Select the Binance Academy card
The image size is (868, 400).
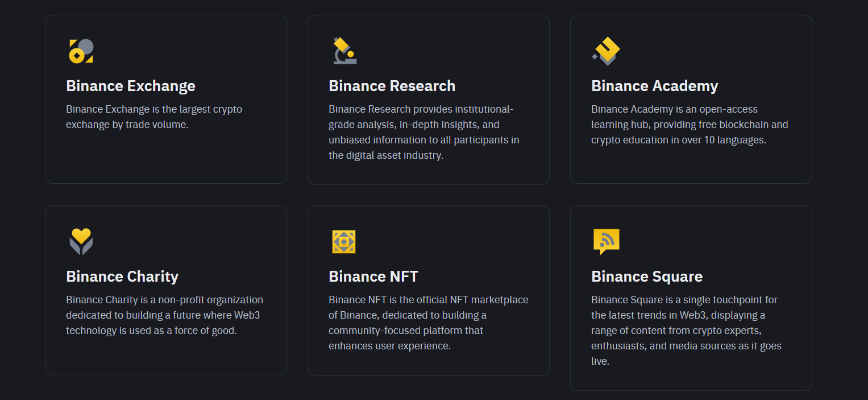[691, 99]
